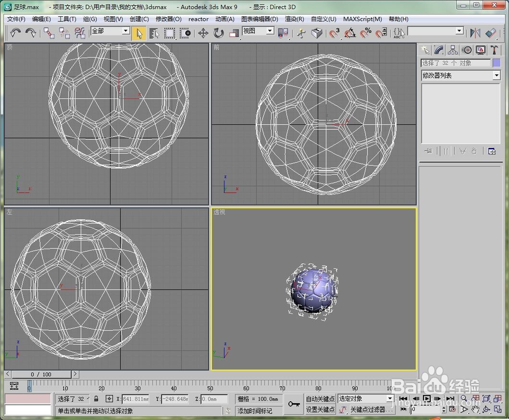Screen dimensions: 509x420
Task: Click the Pan View hand tool
Action: click(x=475, y=410)
